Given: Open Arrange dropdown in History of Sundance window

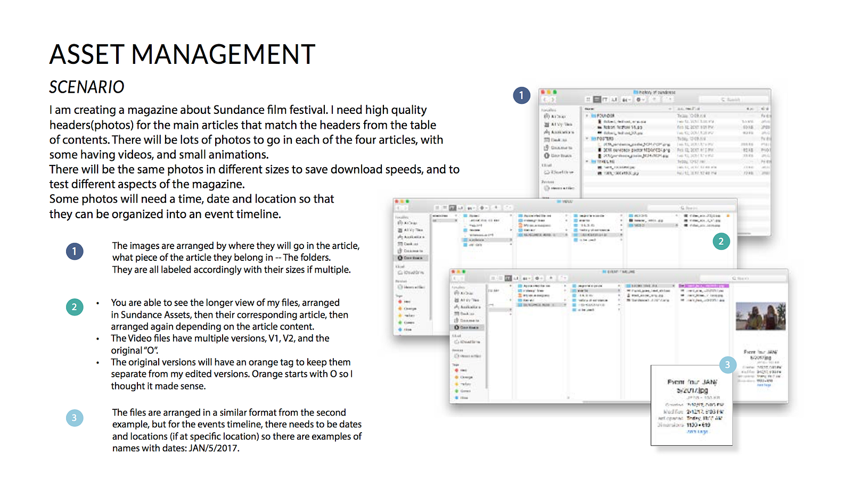Looking at the screenshot, I should pyautogui.click(x=627, y=100).
